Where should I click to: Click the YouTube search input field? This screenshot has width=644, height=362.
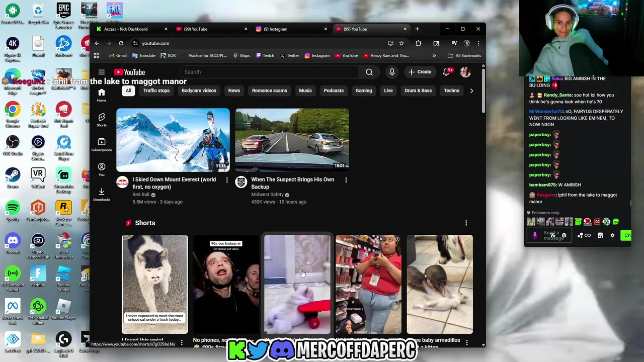pos(269,72)
